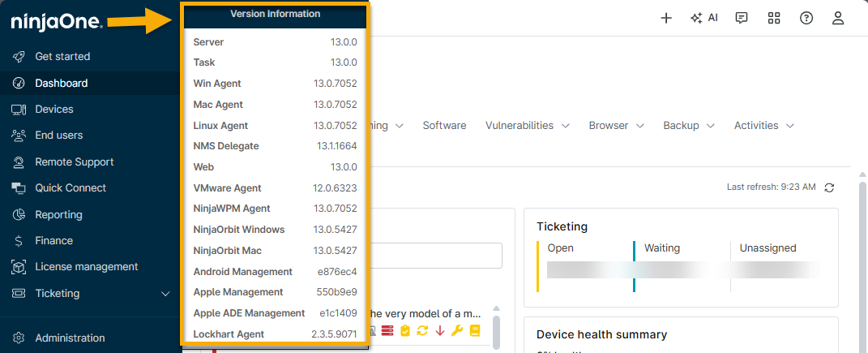Open the help question mark icon
The width and height of the screenshot is (868, 353).
(806, 18)
